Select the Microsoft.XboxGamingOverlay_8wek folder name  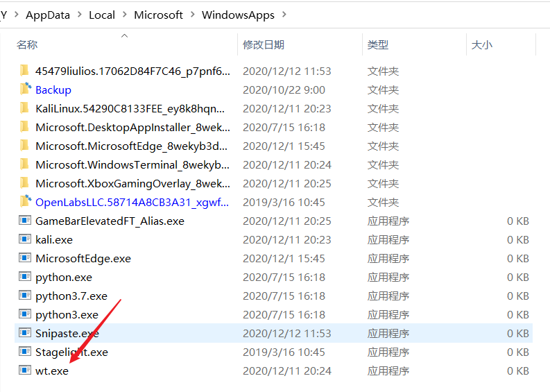(132, 184)
